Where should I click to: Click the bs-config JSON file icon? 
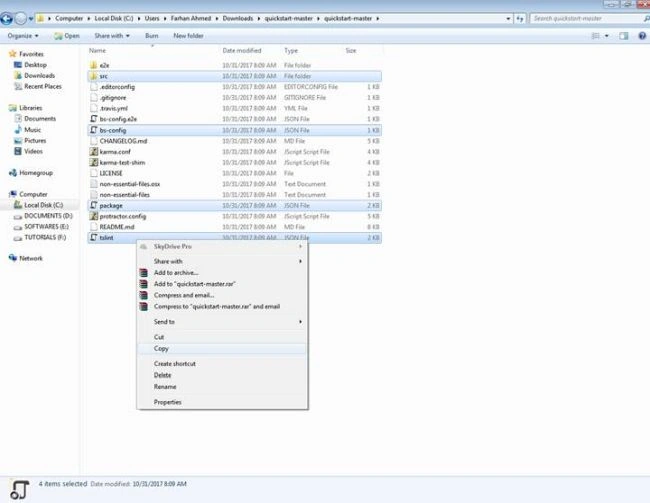[x=94, y=130]
